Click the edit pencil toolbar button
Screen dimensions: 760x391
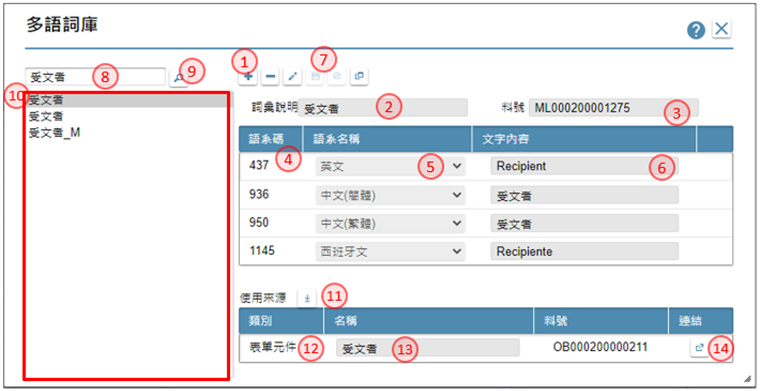pos(293,77)
